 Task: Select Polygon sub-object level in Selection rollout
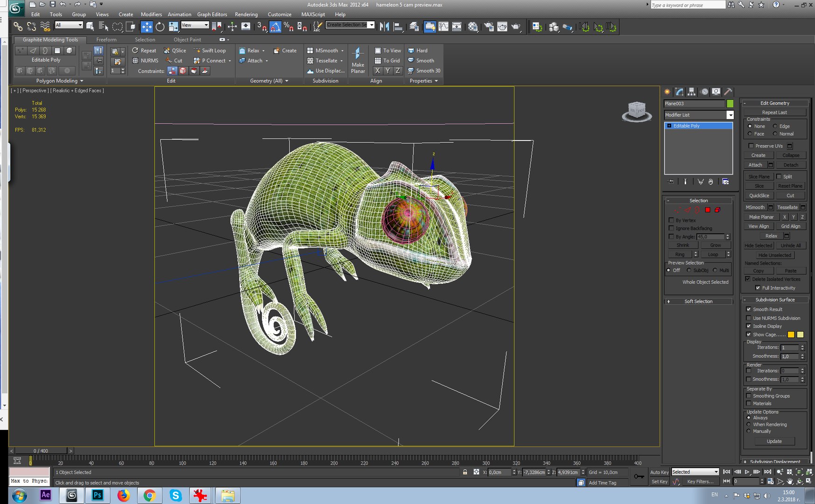708,210
